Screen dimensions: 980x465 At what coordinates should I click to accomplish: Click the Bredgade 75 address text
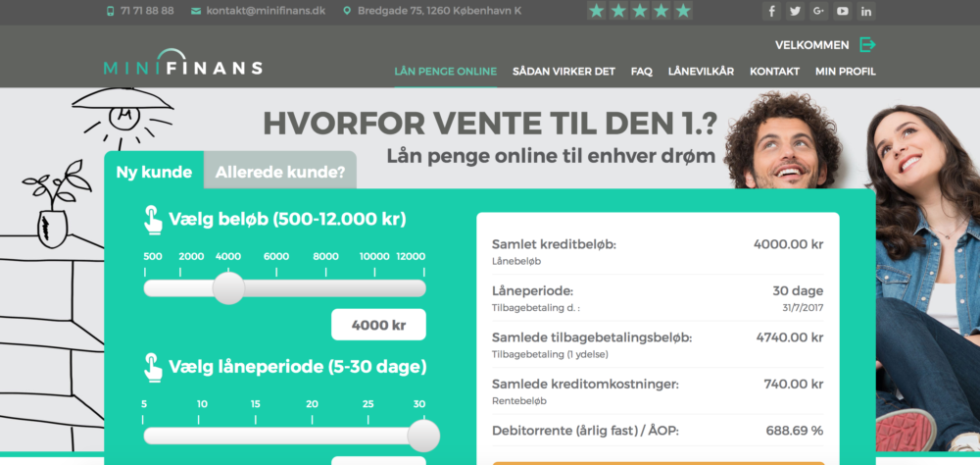point(439,11)
